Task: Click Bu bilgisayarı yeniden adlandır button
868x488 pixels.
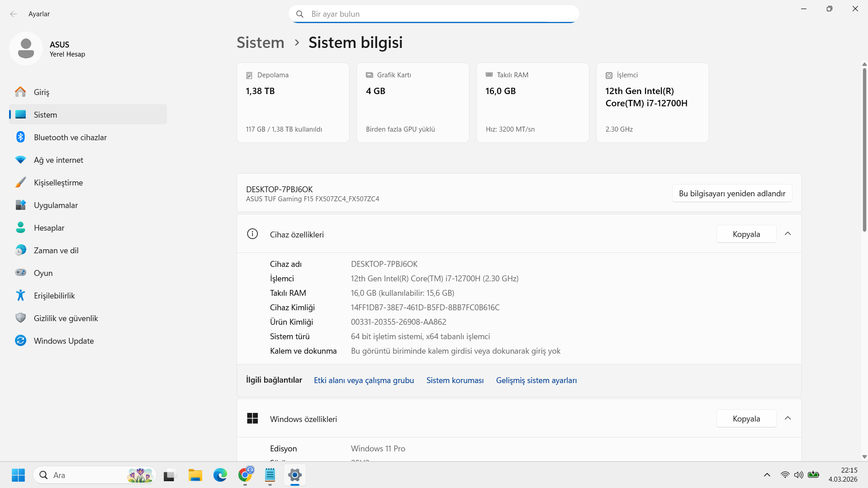Action: click(x=731, y=193)
